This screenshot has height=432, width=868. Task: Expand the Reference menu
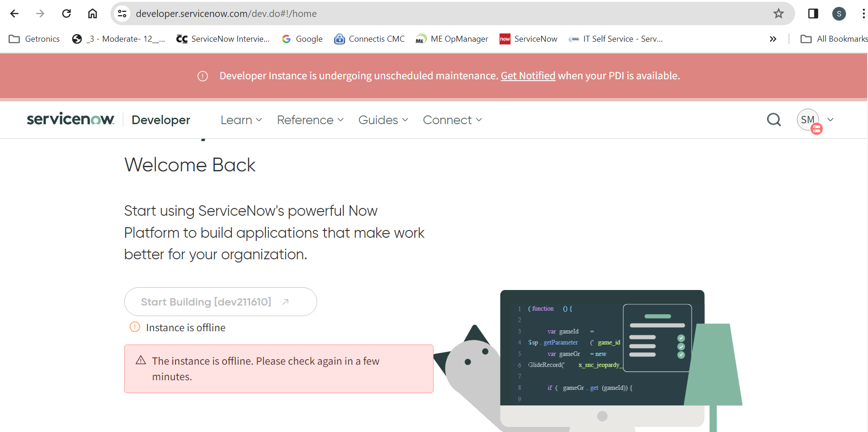coord(310,120)
